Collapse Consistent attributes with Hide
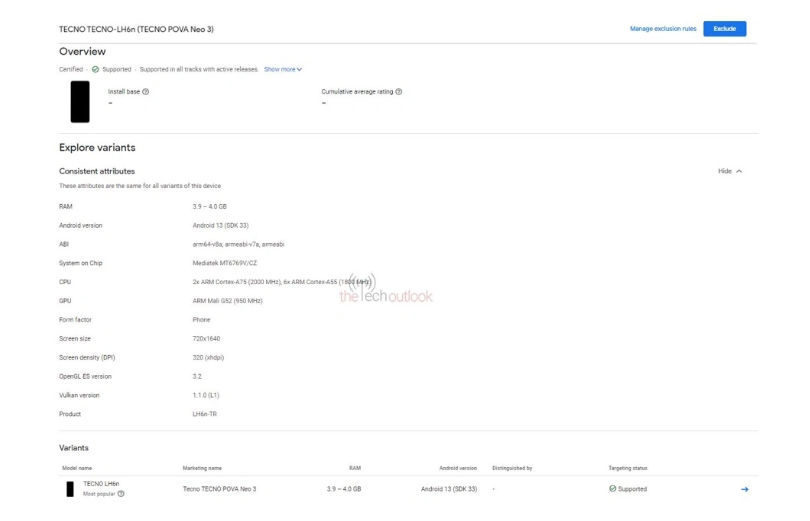The image size is (810, 521). click(x=729, y=171)
